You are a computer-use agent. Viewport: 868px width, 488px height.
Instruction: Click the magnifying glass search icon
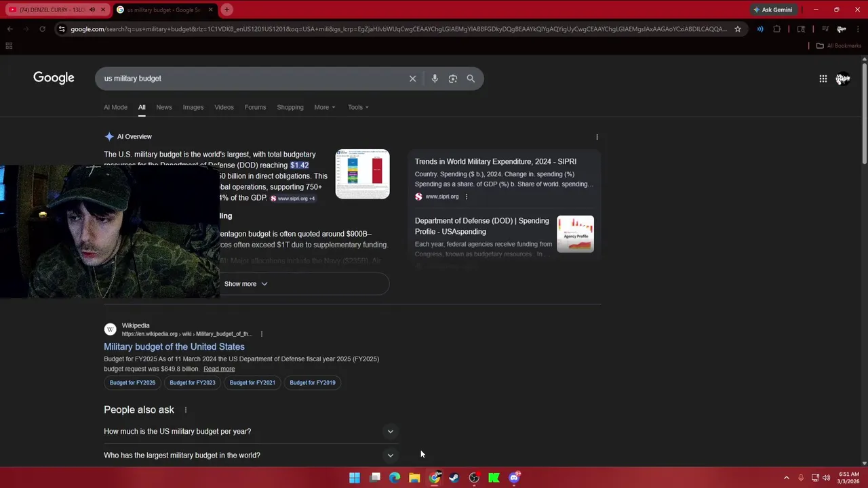471,79
